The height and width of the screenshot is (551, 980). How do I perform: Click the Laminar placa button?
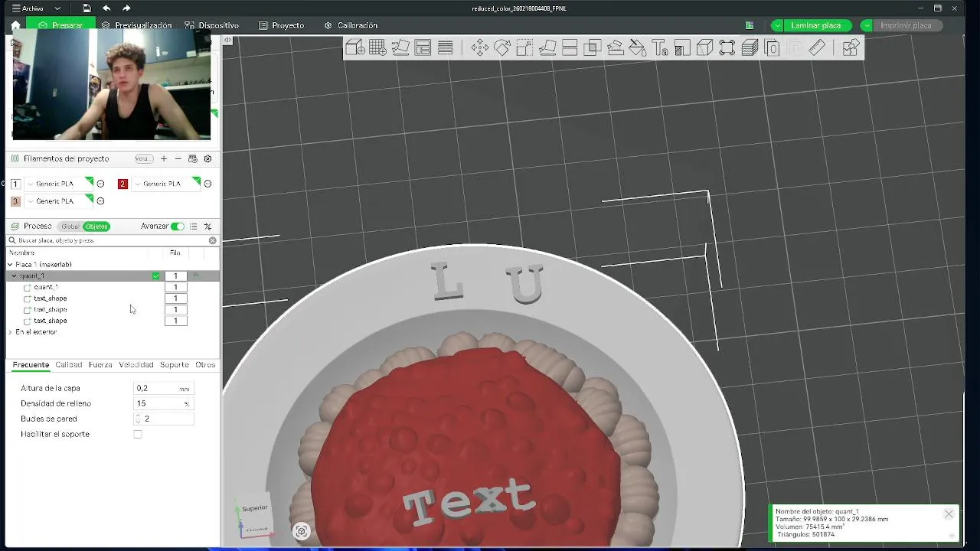point(816,25)
